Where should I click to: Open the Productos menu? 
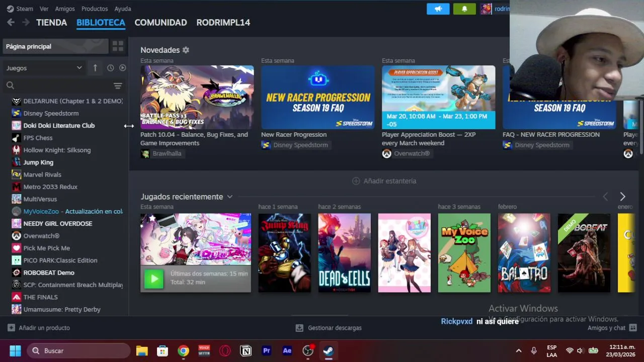[95, 9]
